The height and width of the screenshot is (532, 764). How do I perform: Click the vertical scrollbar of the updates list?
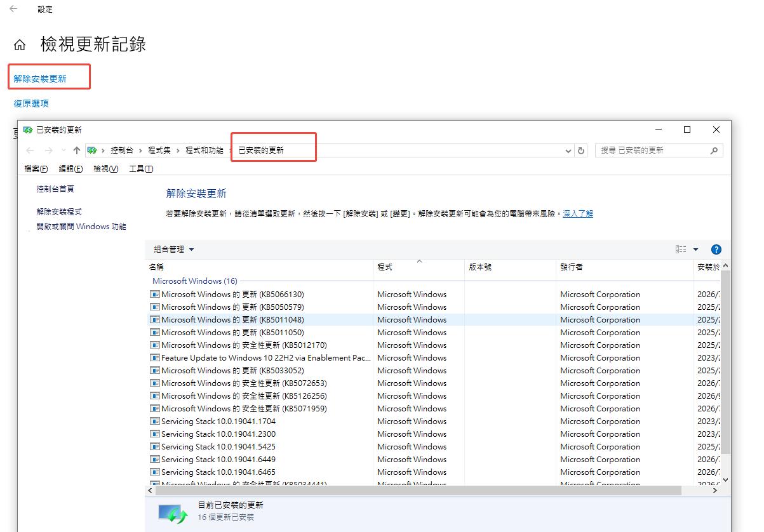click(726, 362)
